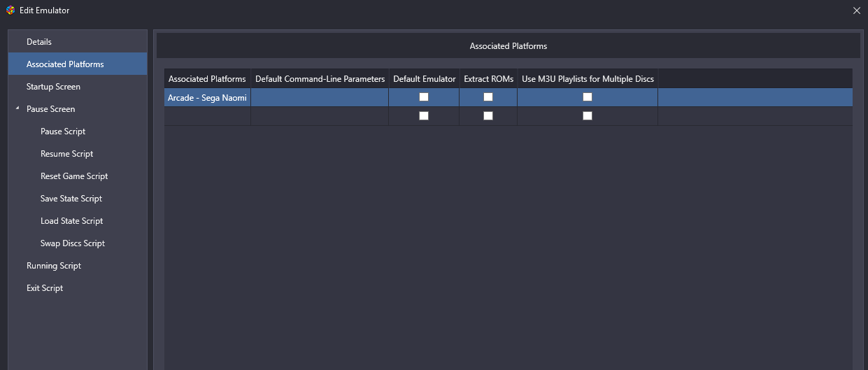Viewport: 868px width, 370px height.
Task: Go to the Startup Screen section
Action: click(53, 87)
